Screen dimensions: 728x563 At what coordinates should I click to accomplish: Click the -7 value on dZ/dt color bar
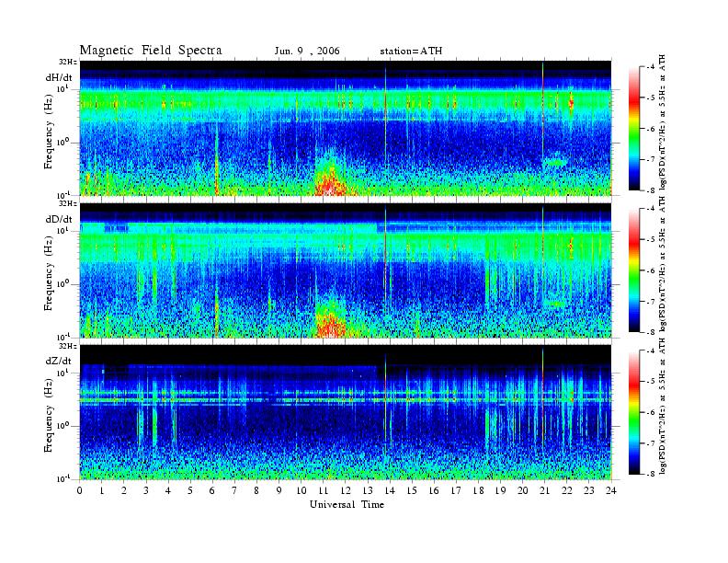[650, 443]
